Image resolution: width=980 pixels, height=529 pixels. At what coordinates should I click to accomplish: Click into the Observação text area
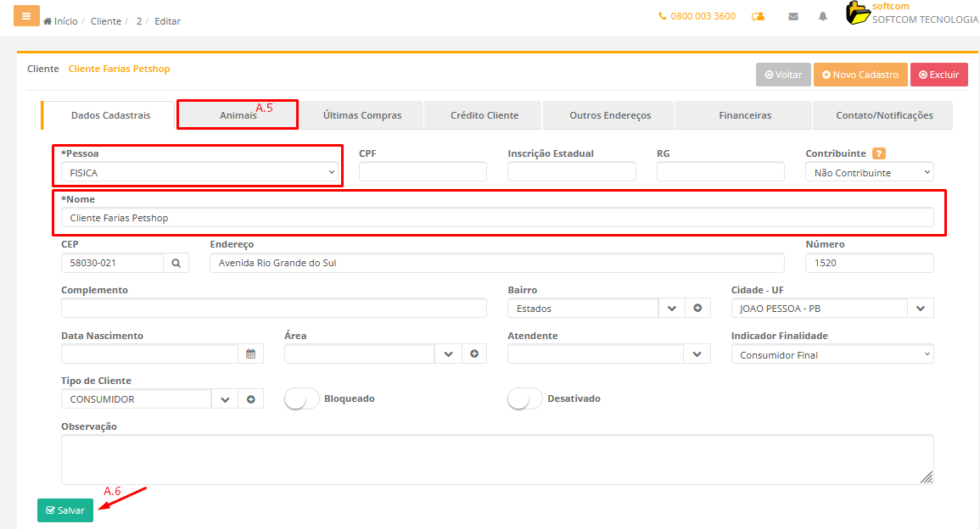(497, 459)
